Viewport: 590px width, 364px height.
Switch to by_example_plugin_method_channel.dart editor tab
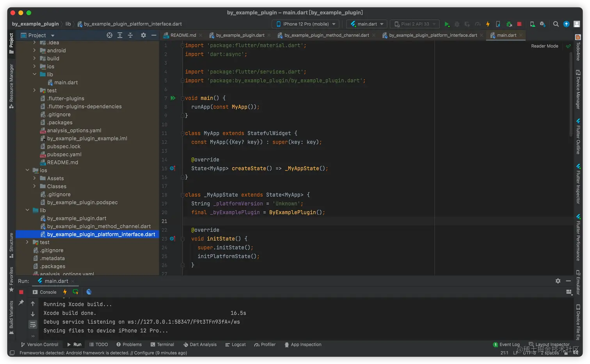pyautogui.click(x=326, y=35)
